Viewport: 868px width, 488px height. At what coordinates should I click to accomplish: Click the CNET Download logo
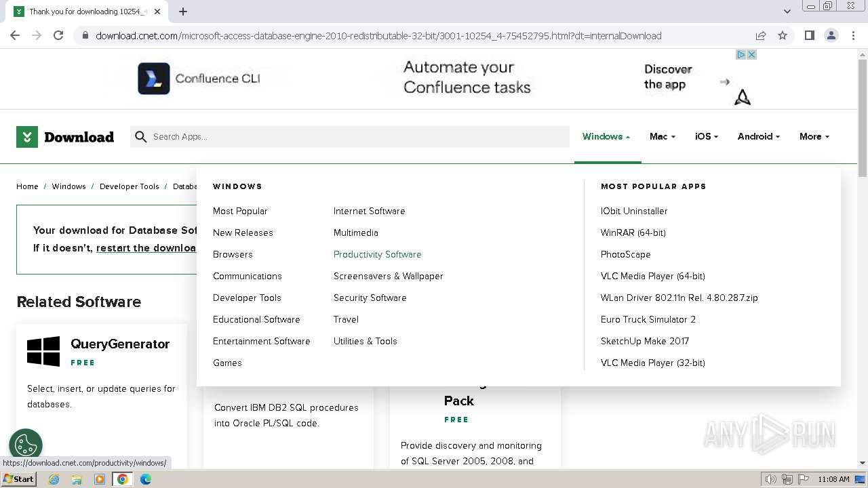(65, 137)
